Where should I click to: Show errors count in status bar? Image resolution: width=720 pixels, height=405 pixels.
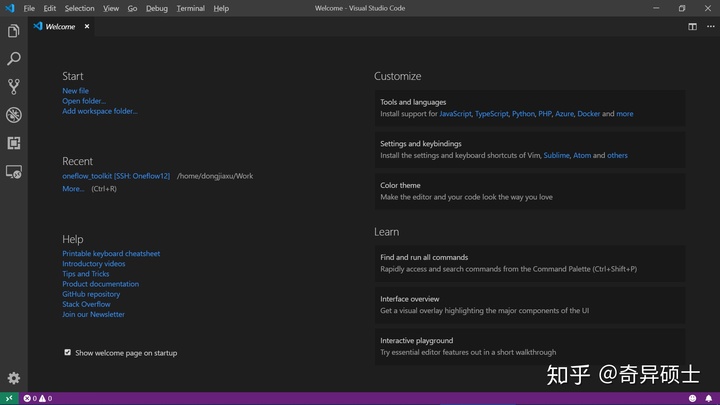[x=30, y=398]
